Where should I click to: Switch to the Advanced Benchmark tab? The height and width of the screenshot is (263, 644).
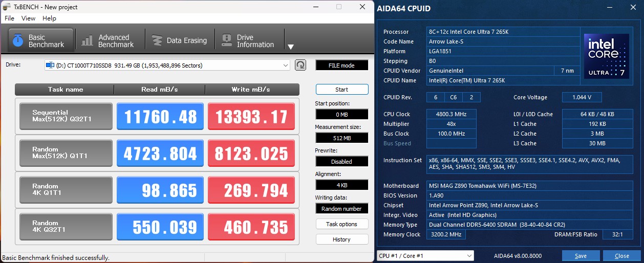pyautogui.click(x=109, y=40)
